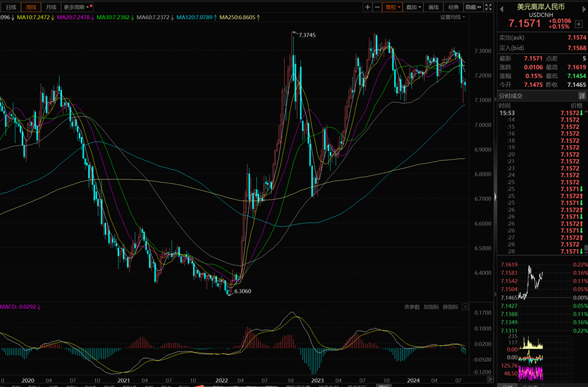Click the 15:53 trade row

[541, 113]
